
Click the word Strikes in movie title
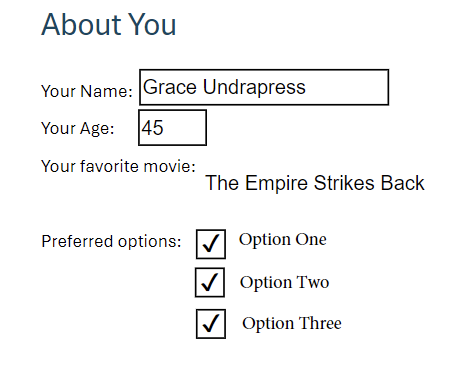point(344,183)
